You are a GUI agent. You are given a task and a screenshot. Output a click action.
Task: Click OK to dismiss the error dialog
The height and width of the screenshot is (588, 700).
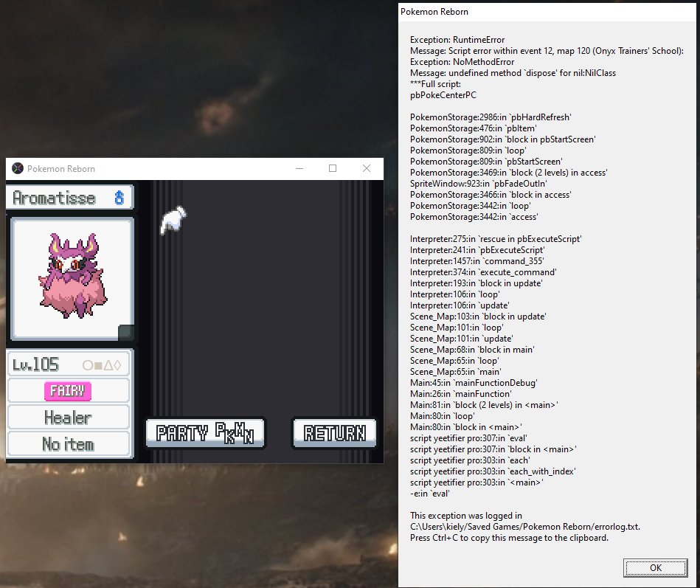pyautogui.click(x=655, y=568)
